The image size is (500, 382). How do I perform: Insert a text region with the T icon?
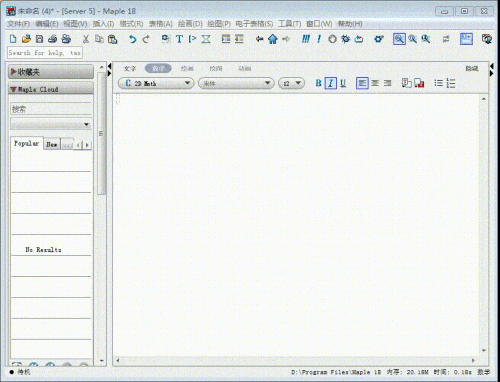[x=179, y=39]
